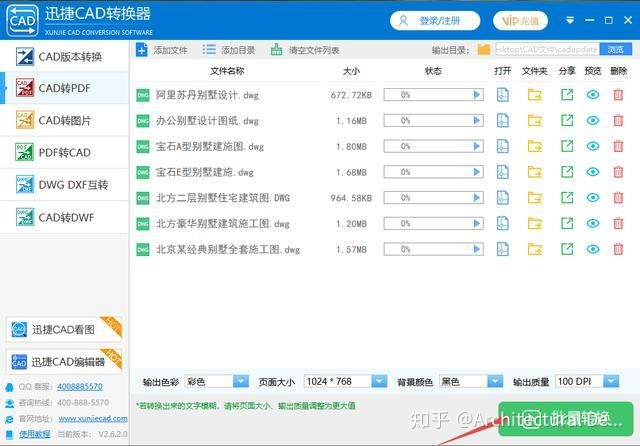The width and height of the screenshot is (640, 446).
Task: Select PDF转CAD in sidebar
Action: pos(64,153)
